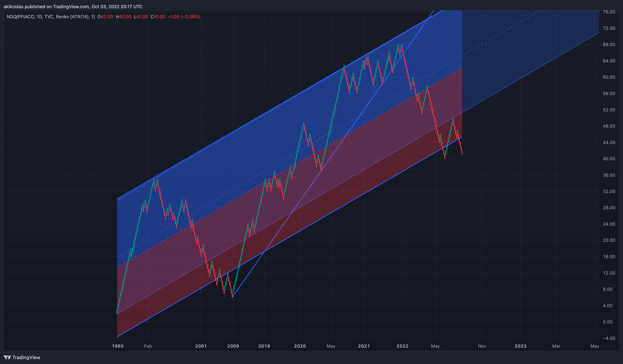Click the close value C41.00

[158, 17]
